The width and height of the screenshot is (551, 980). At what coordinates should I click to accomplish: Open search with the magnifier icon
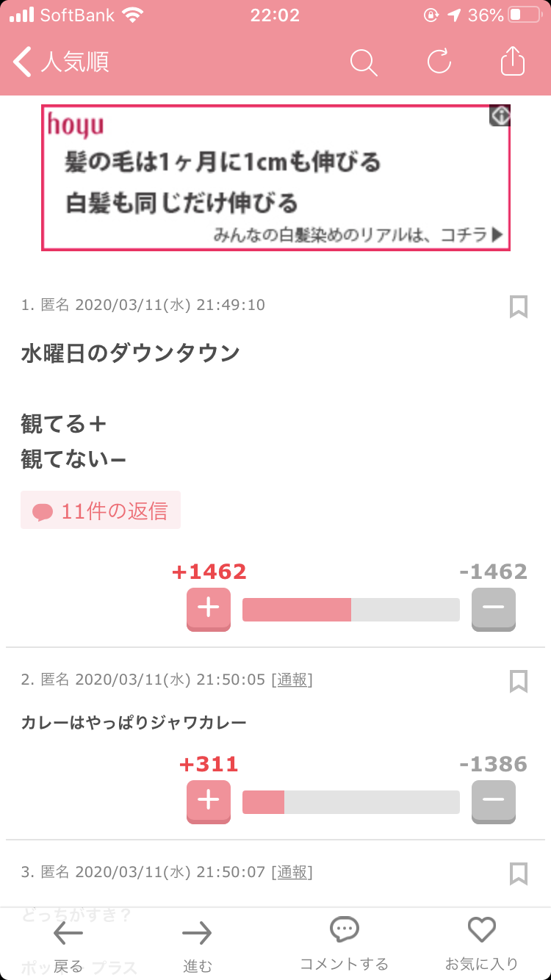(364, 62)
